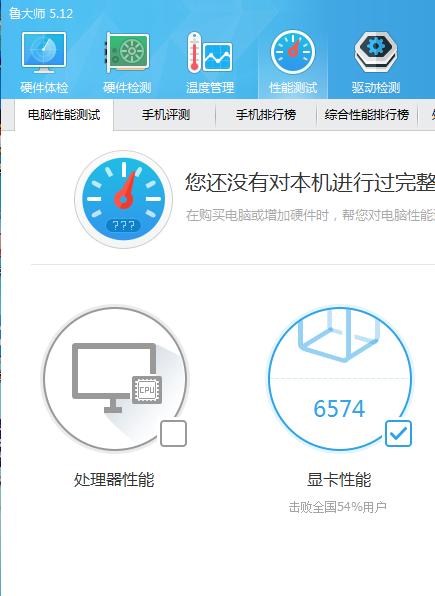435x596 pixels.
Task: Enable the 处理器性能 test checkbox
Action: click(x=173, y=433)
